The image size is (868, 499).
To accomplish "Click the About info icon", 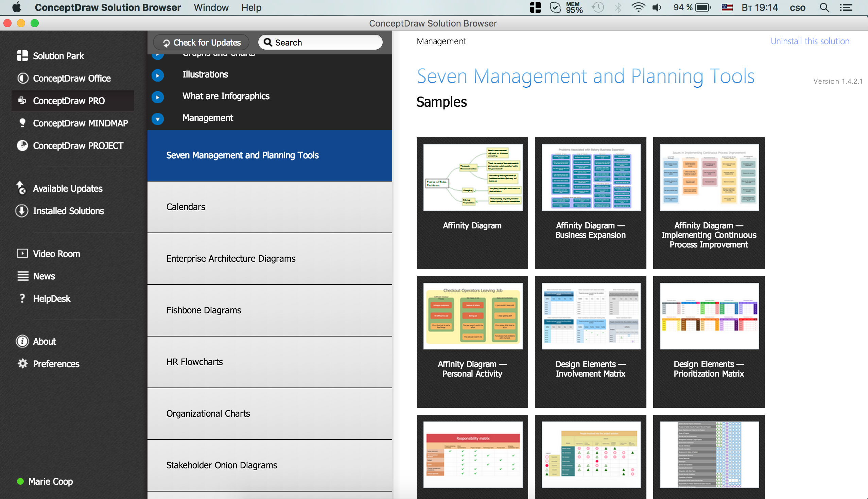I will tap(22, 341).
